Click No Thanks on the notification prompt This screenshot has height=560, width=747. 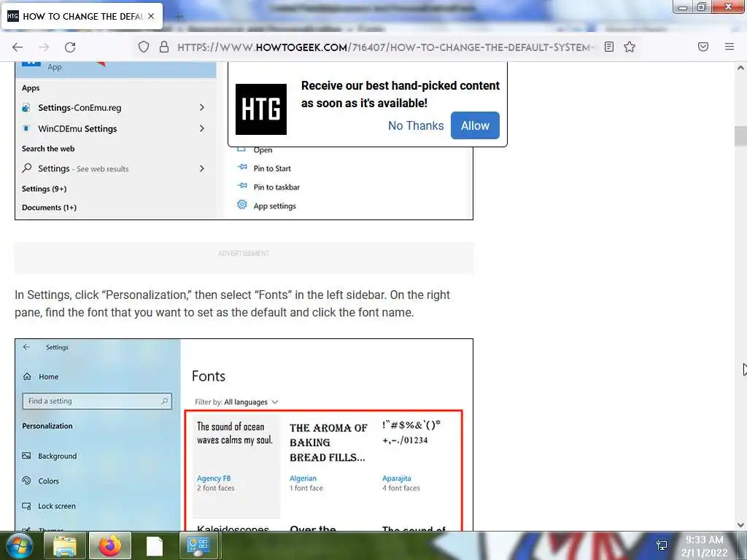click(415, 125)
